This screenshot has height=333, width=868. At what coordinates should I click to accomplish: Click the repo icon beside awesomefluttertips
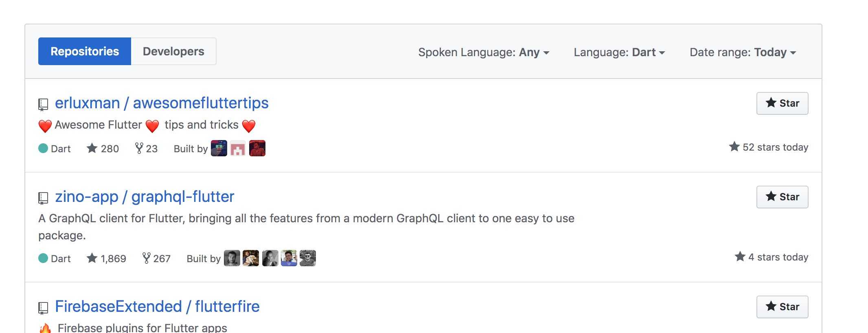click(x=43, y=105)
